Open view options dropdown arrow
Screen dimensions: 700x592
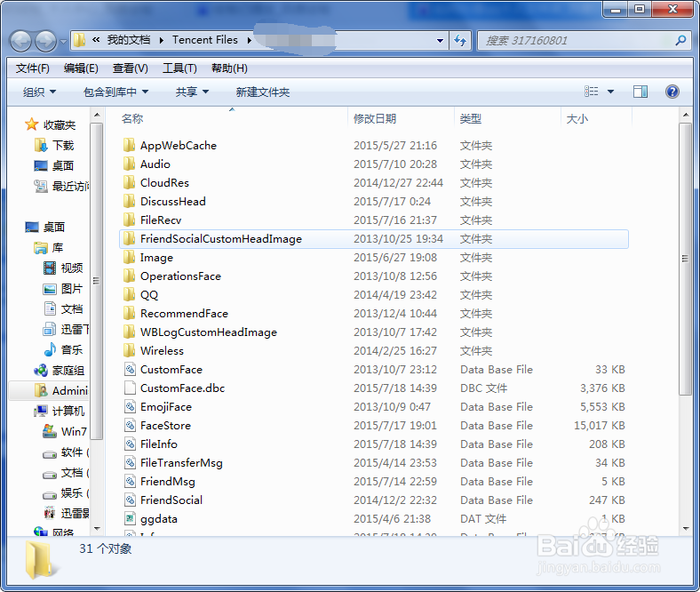(x=610, y=92)
